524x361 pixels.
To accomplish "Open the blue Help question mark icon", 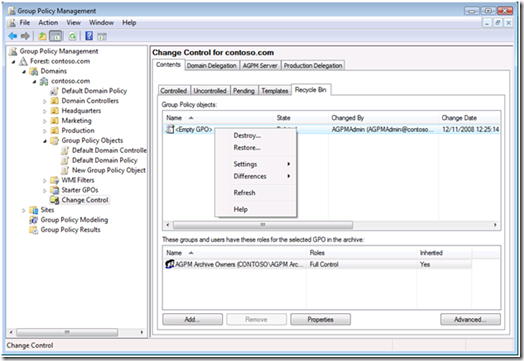I will pos(89,36).
